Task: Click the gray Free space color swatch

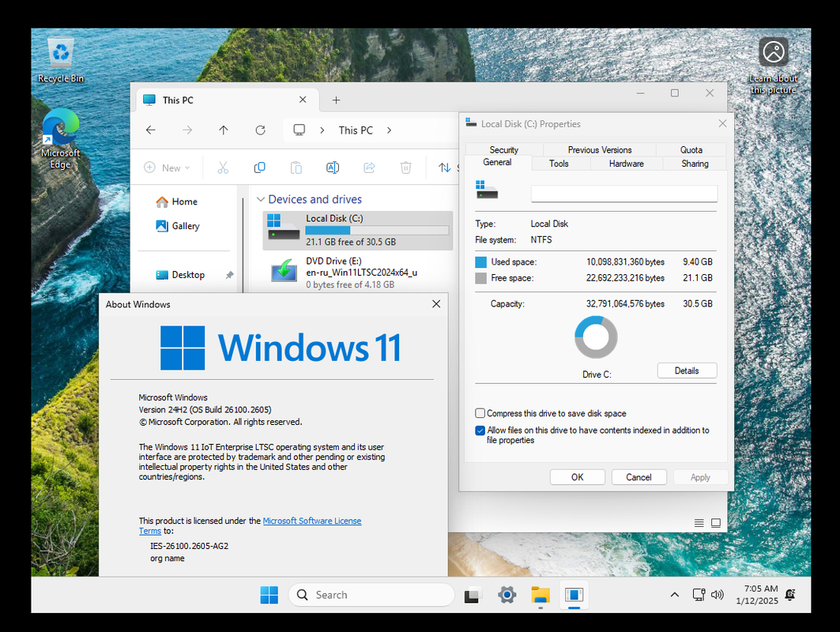Action: pos(480,278)
